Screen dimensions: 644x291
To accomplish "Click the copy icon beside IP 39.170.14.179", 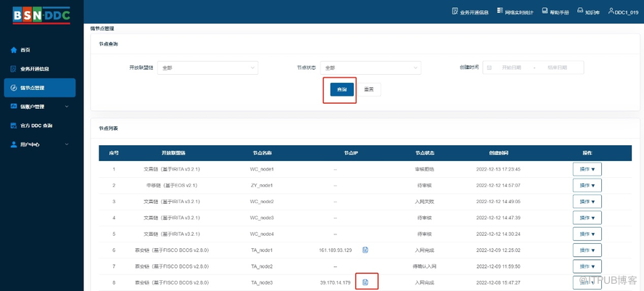I will click(x=366, y=282).
